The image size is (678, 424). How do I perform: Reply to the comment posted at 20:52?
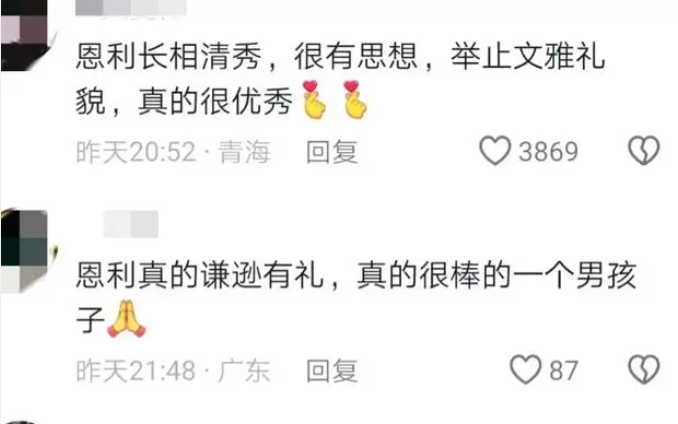click(332, 152)
